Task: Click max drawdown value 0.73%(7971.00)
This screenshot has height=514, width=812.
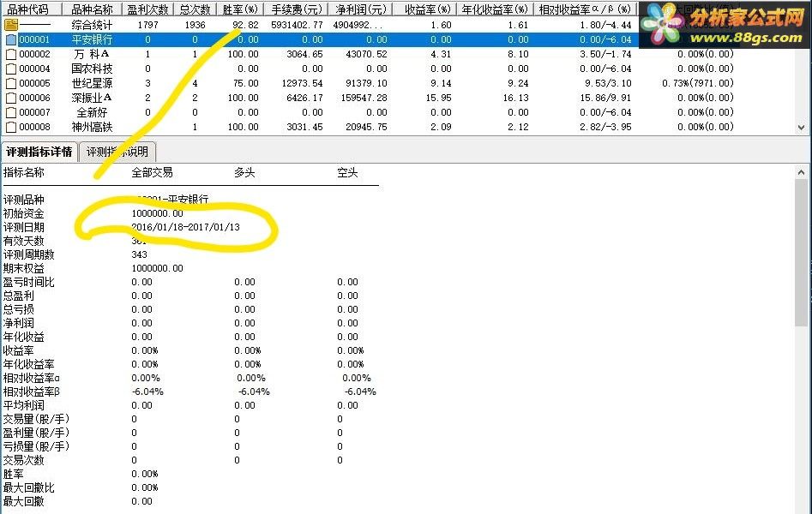Action: click(x=698, y=83)
